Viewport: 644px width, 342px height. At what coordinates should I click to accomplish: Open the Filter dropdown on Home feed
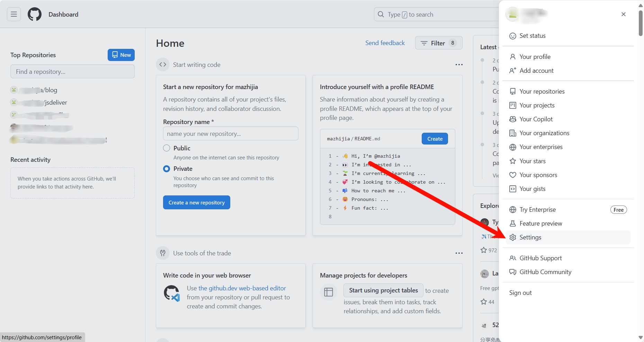pyautogui.click(x=439, y=43)
